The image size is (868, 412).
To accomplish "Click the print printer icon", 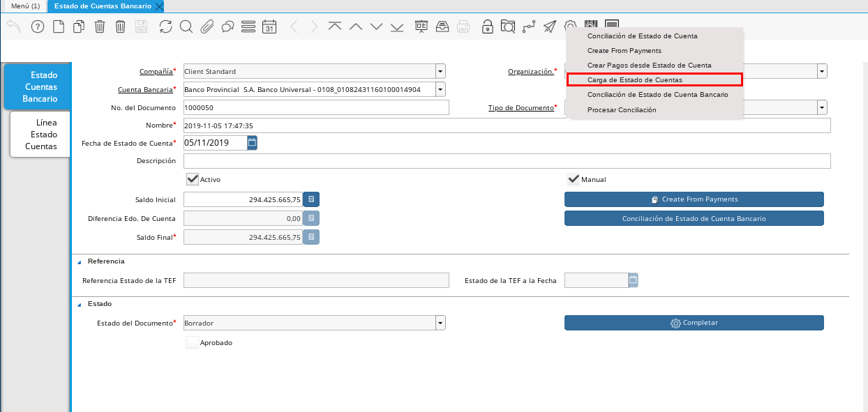I will (x=463, y=26).
